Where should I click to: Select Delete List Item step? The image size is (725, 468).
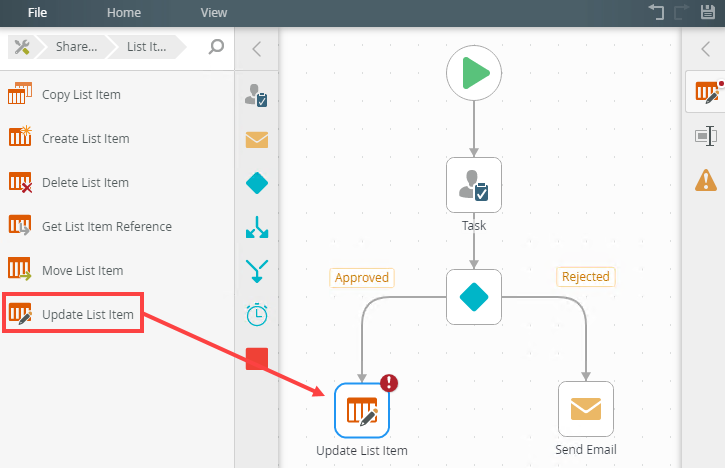coord(68,182)
